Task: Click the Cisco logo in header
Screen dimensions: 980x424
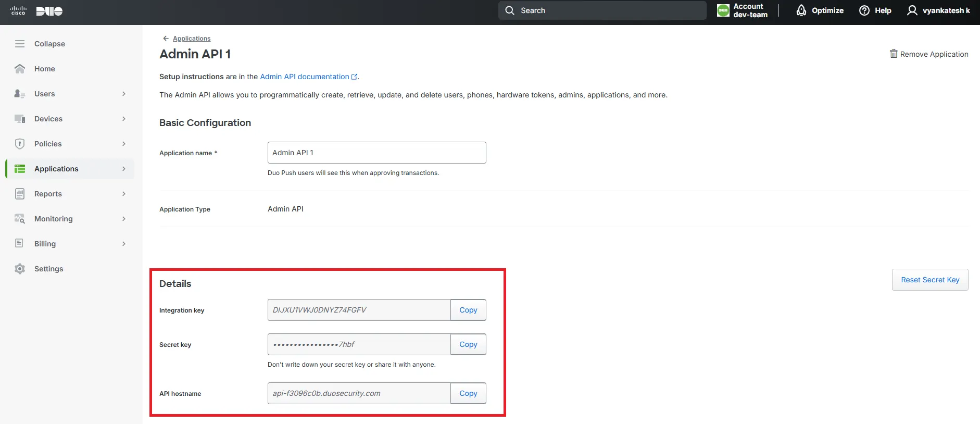Action: (18, 10)
